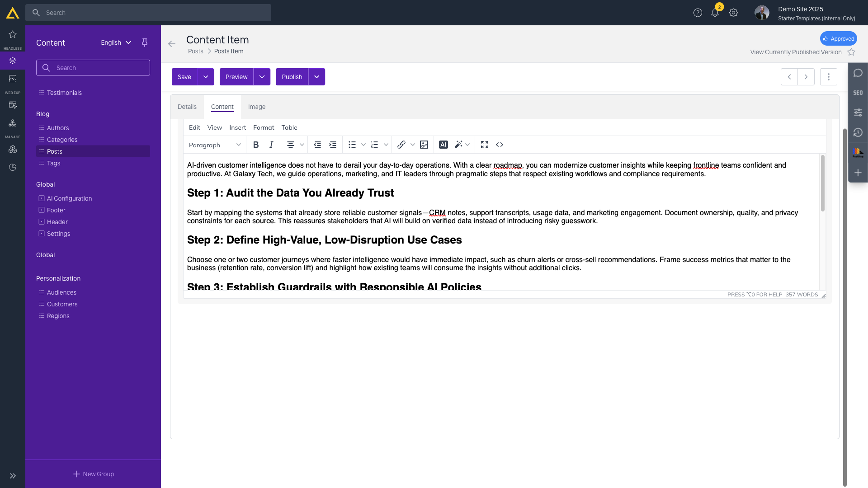Open settings gear icon in top bar
Viewport: 868px width, 488px height.
tap(733, 13)
